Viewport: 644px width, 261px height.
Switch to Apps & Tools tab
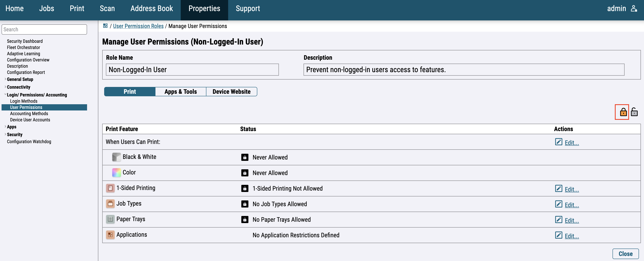181,92
